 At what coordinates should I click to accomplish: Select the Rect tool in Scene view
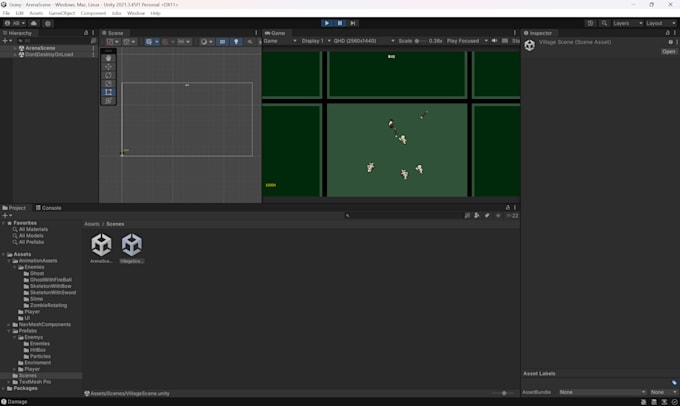(108, 92)
